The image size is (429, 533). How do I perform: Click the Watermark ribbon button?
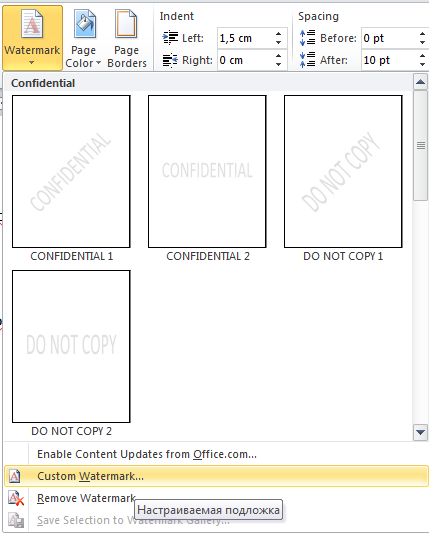32,37
